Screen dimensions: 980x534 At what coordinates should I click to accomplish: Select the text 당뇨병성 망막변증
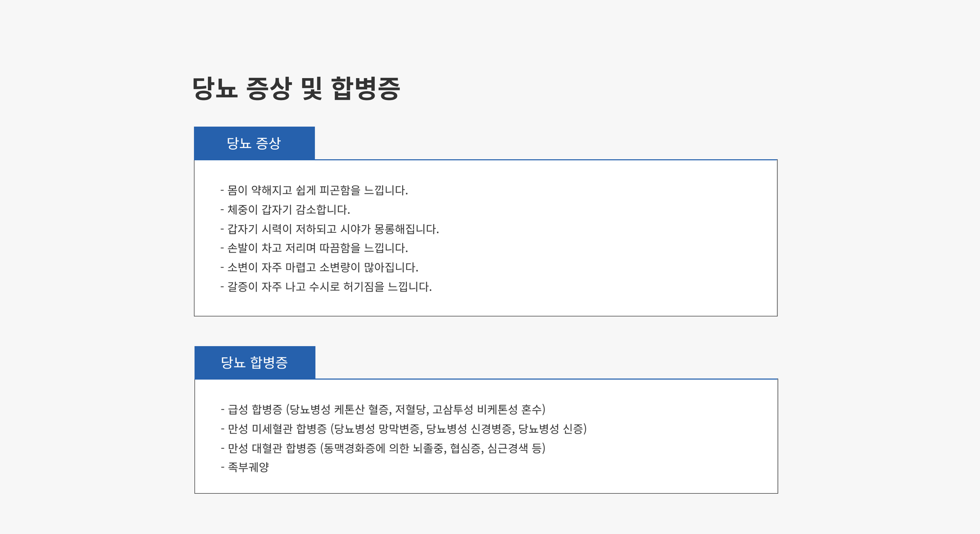(379, 429)
